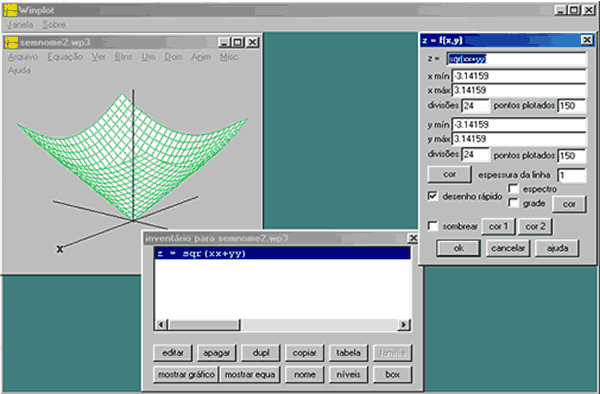The width and height of the screenshot is (600, 394).
Task: Click right arrow of inventory scrollbar
Action: click(x=403, y=325)
